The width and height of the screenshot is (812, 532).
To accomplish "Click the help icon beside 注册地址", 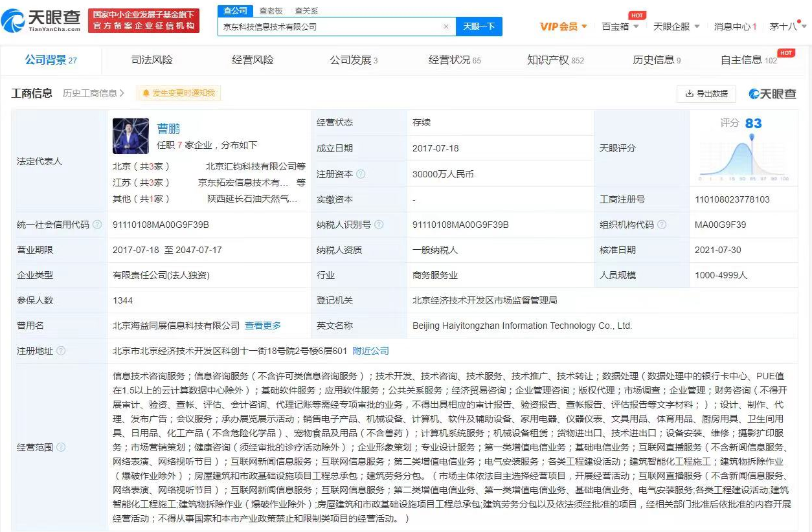I will coord(61,351).
